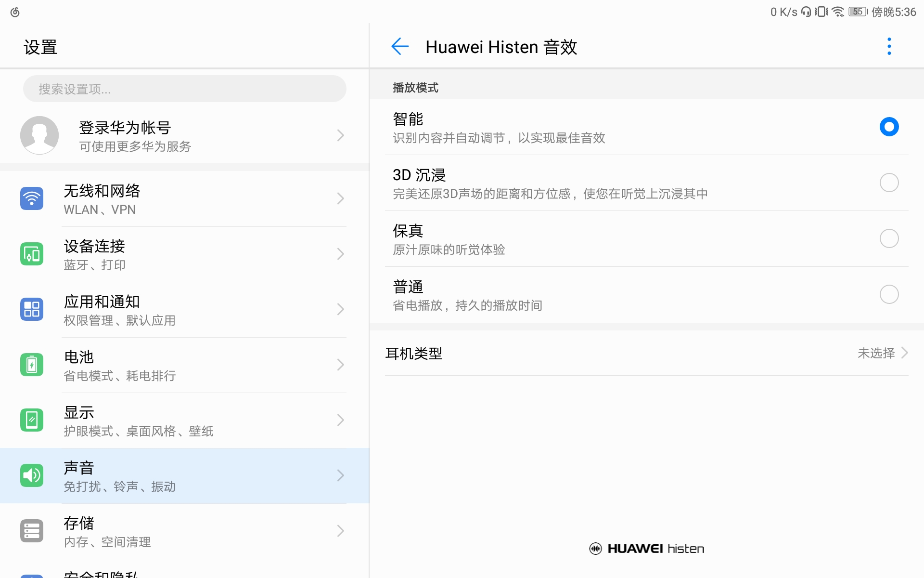Tap the device connection icon
924x578 pixels.
pyautogui.click(x=32, y=254)
